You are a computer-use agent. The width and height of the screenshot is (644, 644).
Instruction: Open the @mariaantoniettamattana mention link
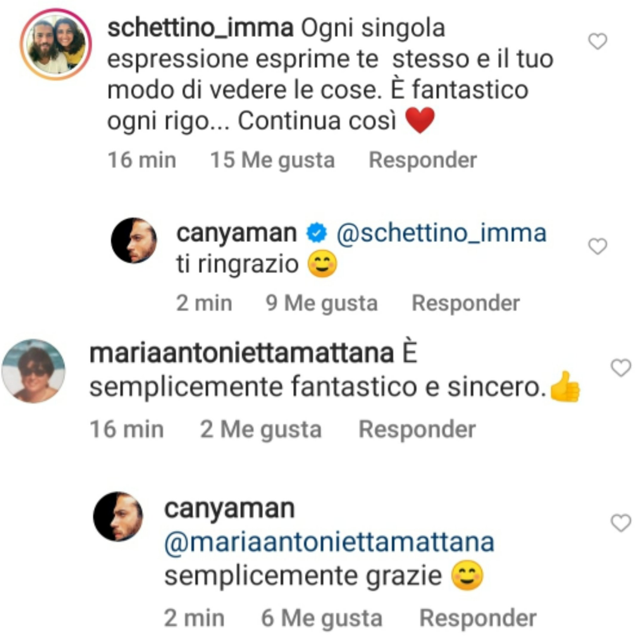(329, 542)
